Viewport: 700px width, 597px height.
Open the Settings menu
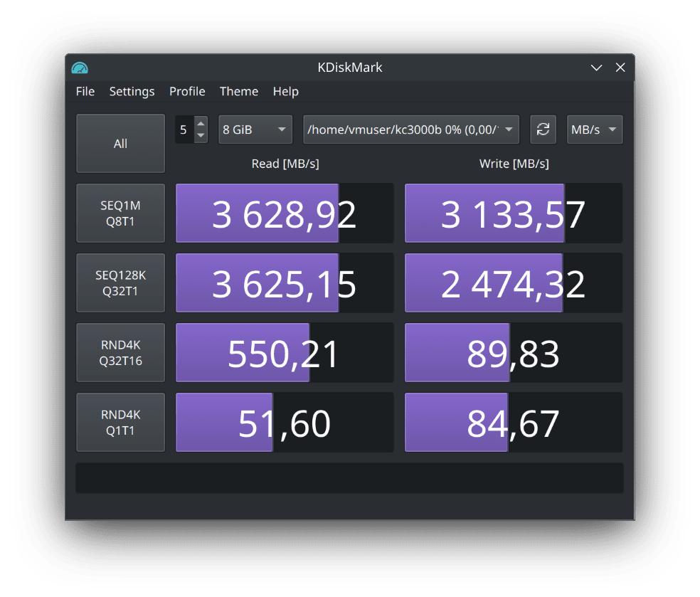click(132, 92)
